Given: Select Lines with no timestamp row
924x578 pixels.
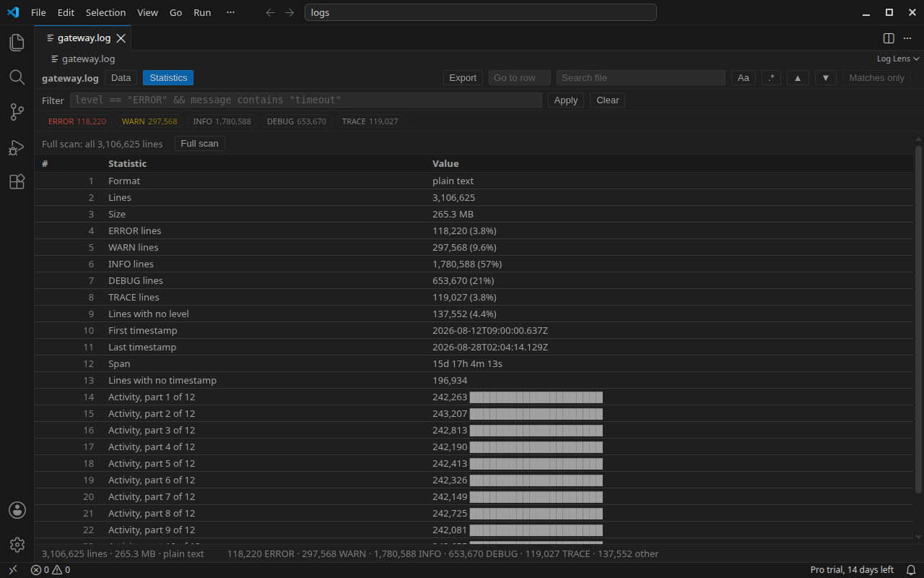Looking at the screenshot, I should (474, 380).
